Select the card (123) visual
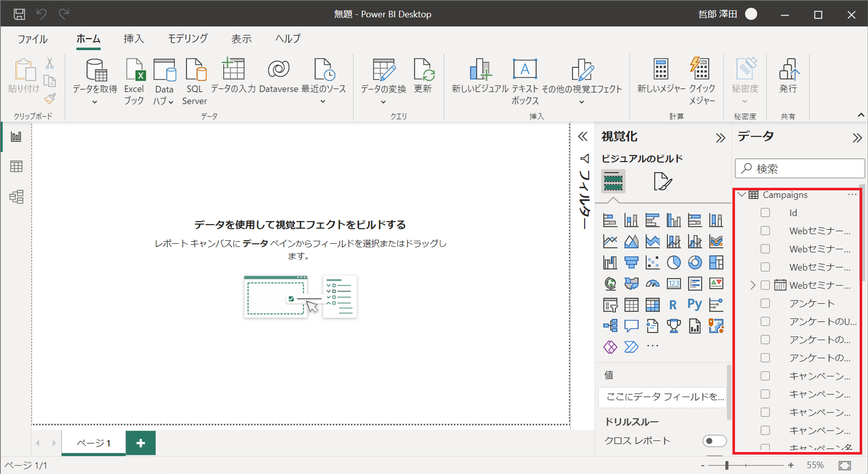 [x=674, y=284]
